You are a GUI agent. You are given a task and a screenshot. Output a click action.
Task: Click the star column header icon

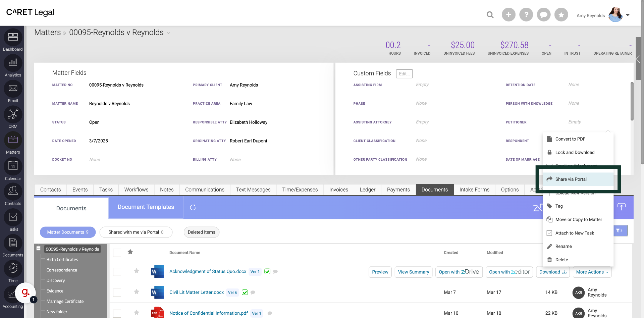(x=130, y=252)
